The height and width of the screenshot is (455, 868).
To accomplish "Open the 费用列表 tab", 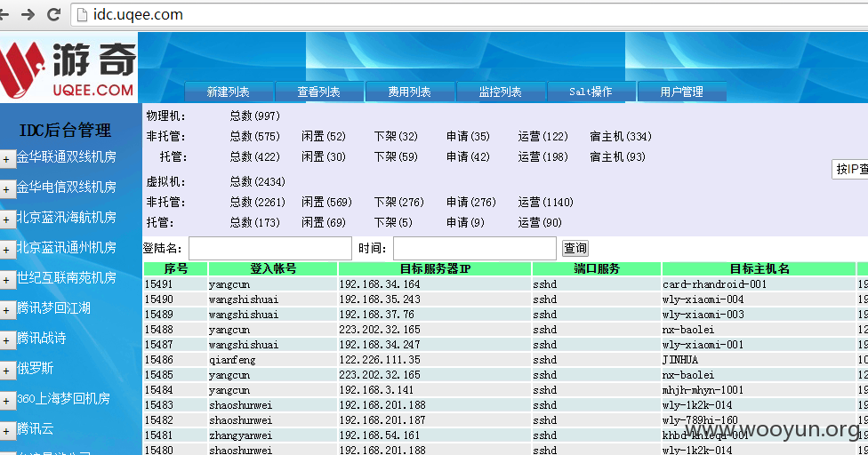I will click(x=410, y=92).
